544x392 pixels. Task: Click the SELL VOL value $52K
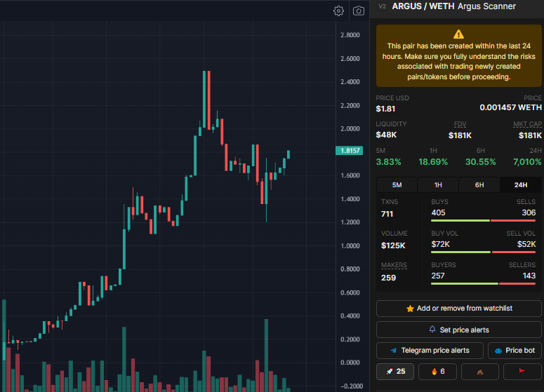(526, 244)
